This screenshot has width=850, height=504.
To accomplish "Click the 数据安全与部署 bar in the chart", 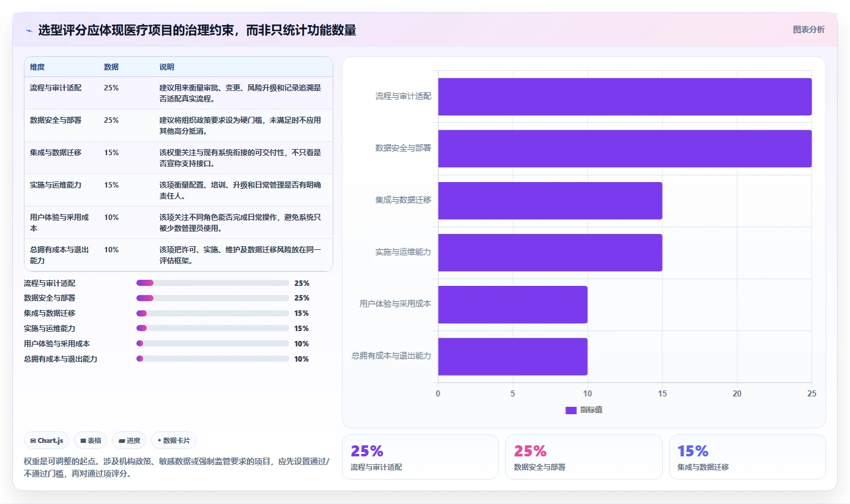I will click(x=625, y=148).
